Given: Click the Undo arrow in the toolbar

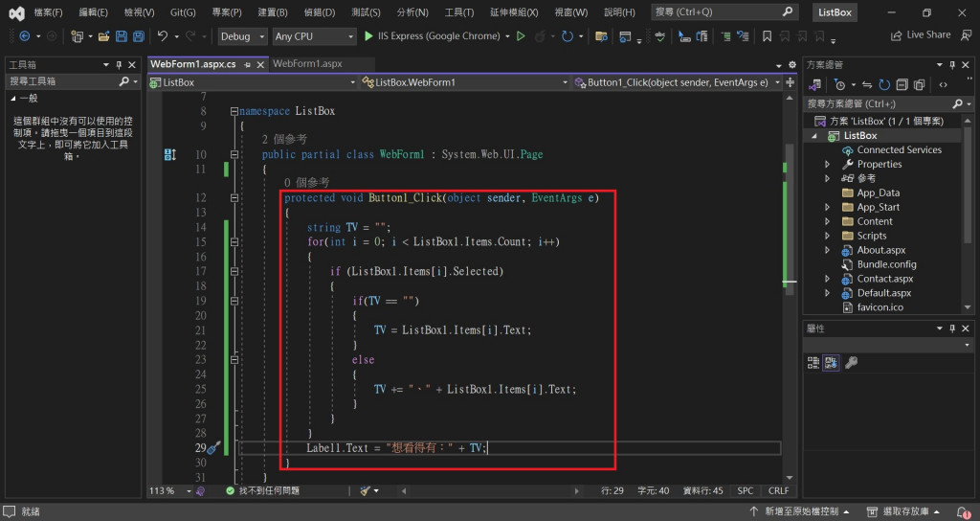Looking at the screenshot, I should pyautogui.click(x=163, y=36).
